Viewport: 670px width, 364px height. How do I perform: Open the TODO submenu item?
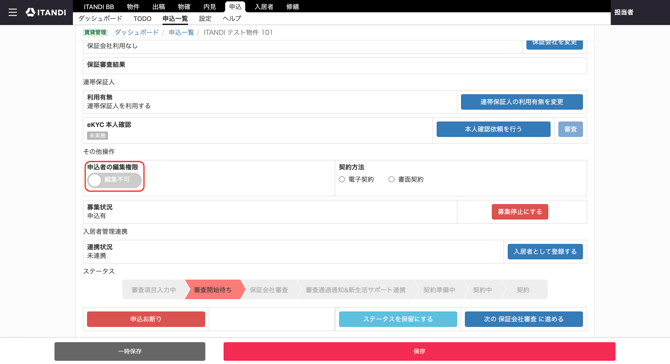[142, 19]
